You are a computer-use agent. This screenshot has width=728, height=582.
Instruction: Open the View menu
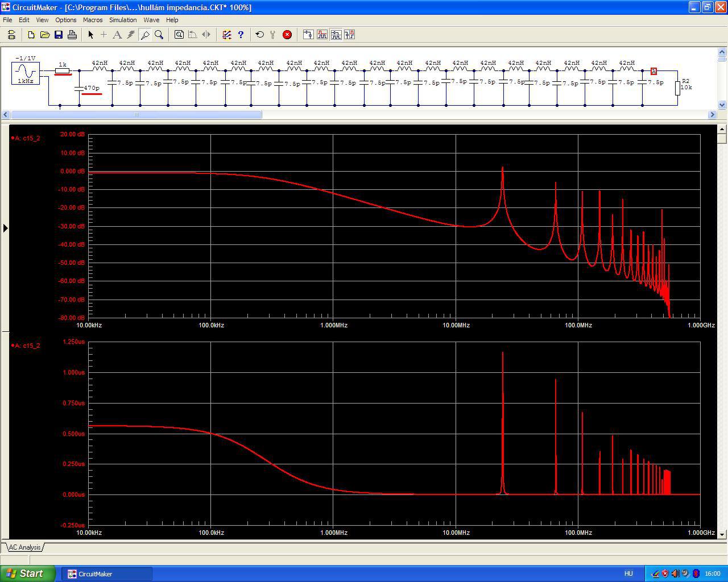(42, 20)
